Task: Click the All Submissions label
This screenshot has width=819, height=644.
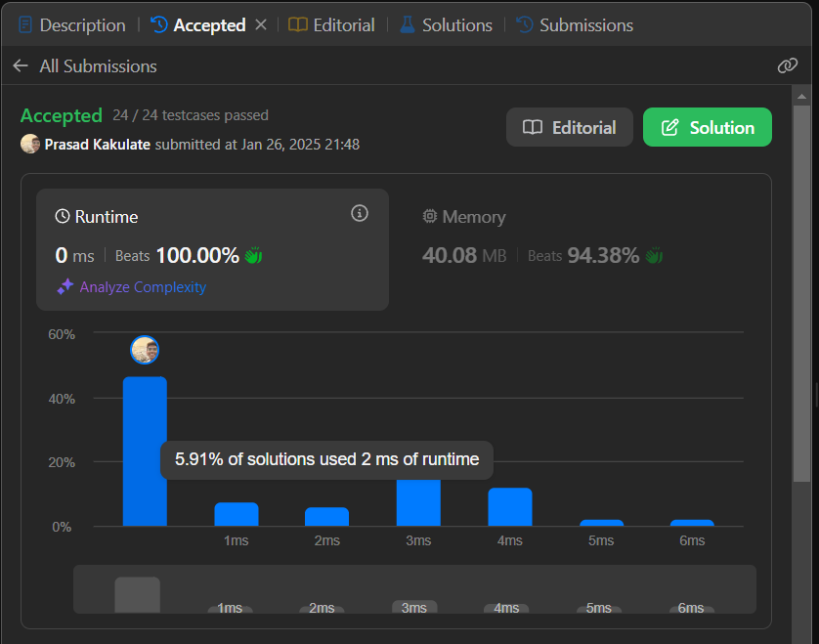Action: pyautogui.click(x=98, y=66)
